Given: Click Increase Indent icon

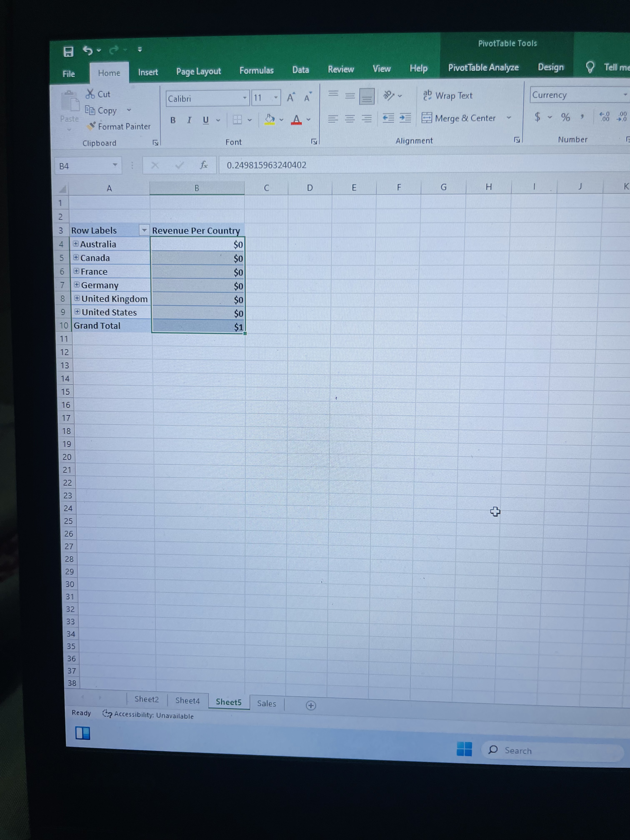Looking at the screenshot, I should [405, 118].
